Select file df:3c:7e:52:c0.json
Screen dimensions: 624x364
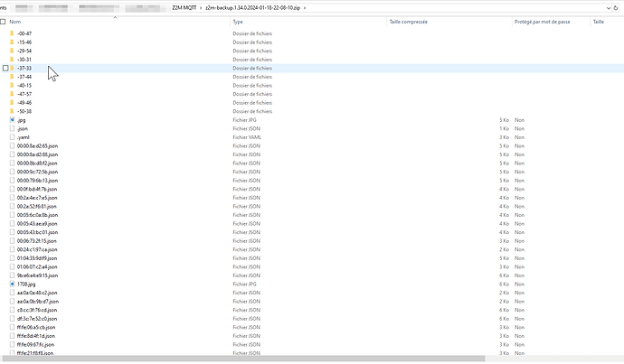tap(37, 319)
